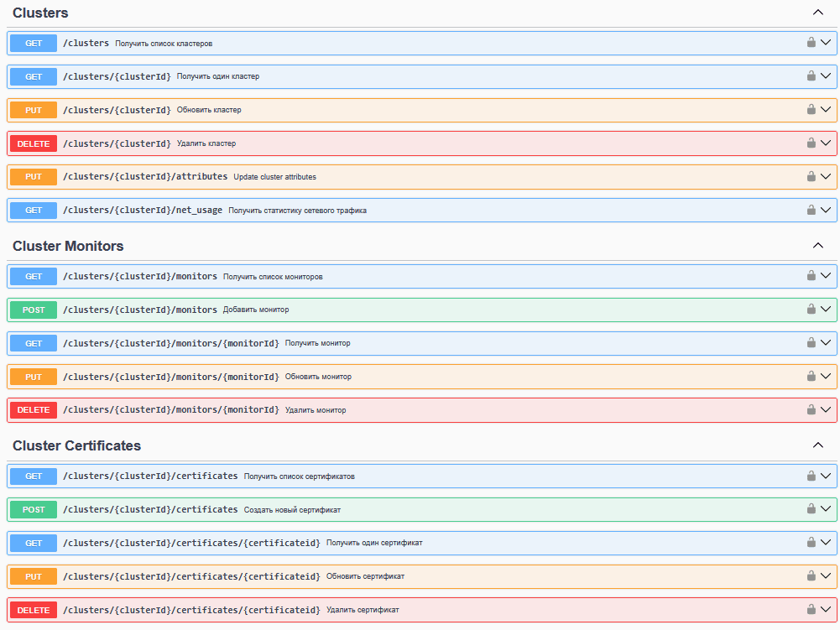Expand PUT certificate row arrow

click(826, 576)
